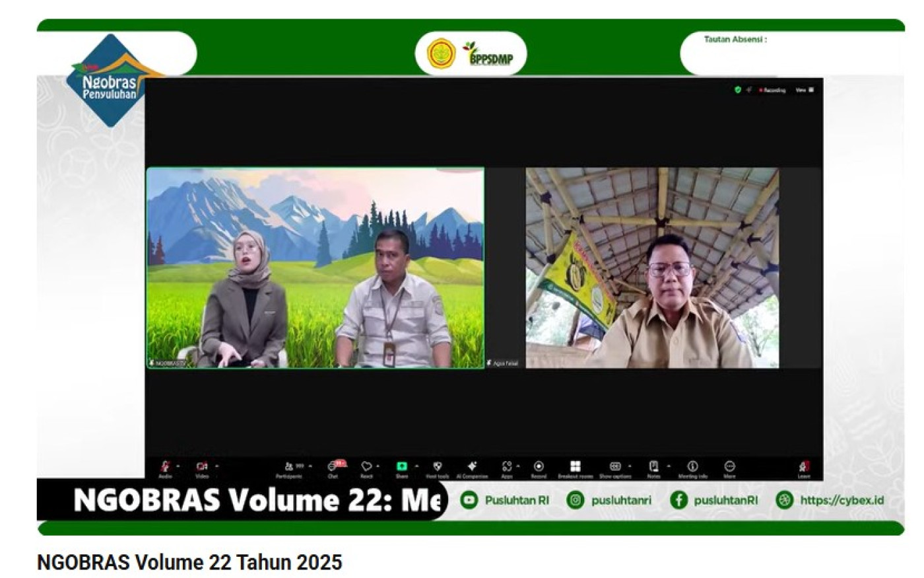Unmute the microphone with the Audio icon

(x=165, y=467)
